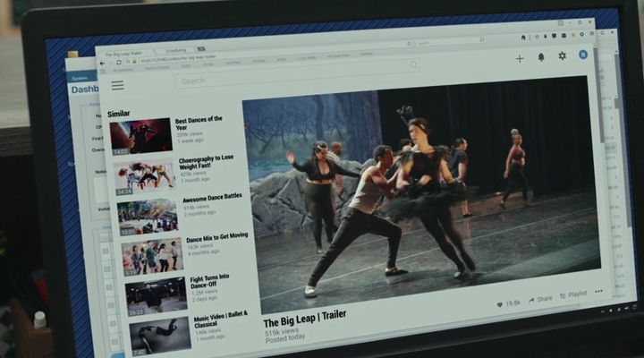The height and width of the screenshot is (358, 644).
Task: Click The Big Leap | Trailer heading
Action: point(305,318)
